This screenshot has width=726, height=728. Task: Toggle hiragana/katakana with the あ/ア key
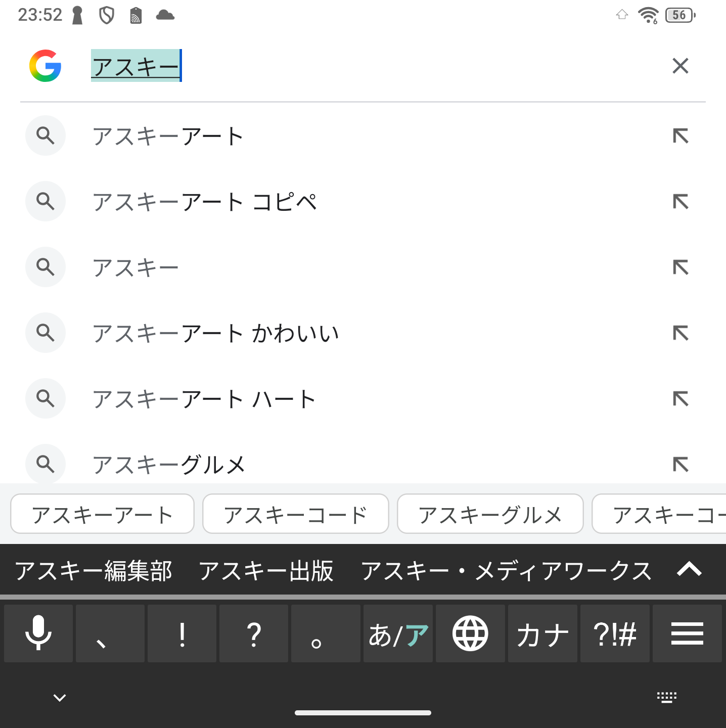pos(398,633)
